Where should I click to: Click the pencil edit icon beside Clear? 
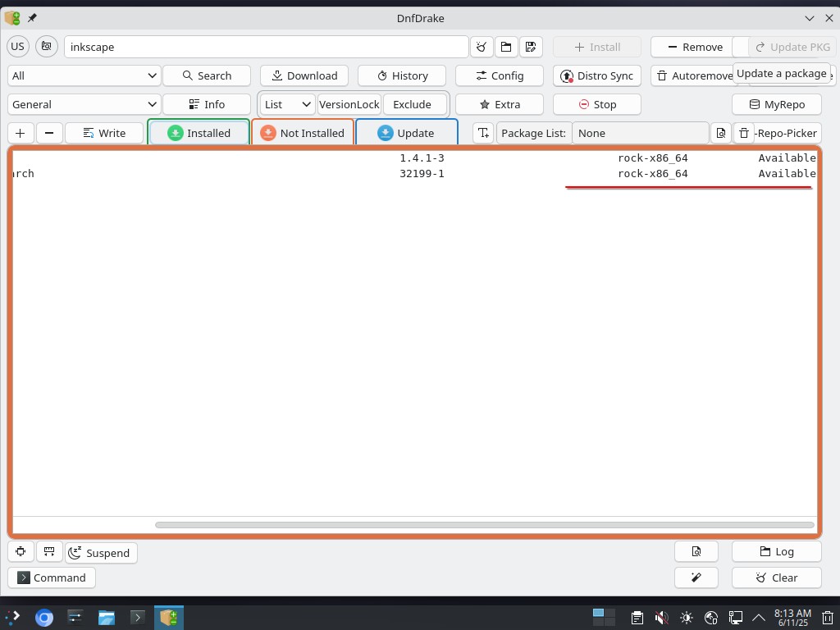click(696, 577)
